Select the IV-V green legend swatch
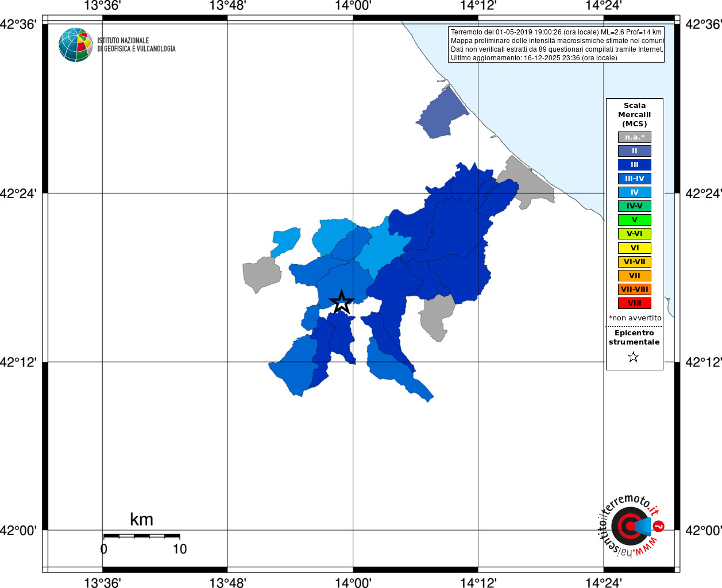 [x=635, y=206]
